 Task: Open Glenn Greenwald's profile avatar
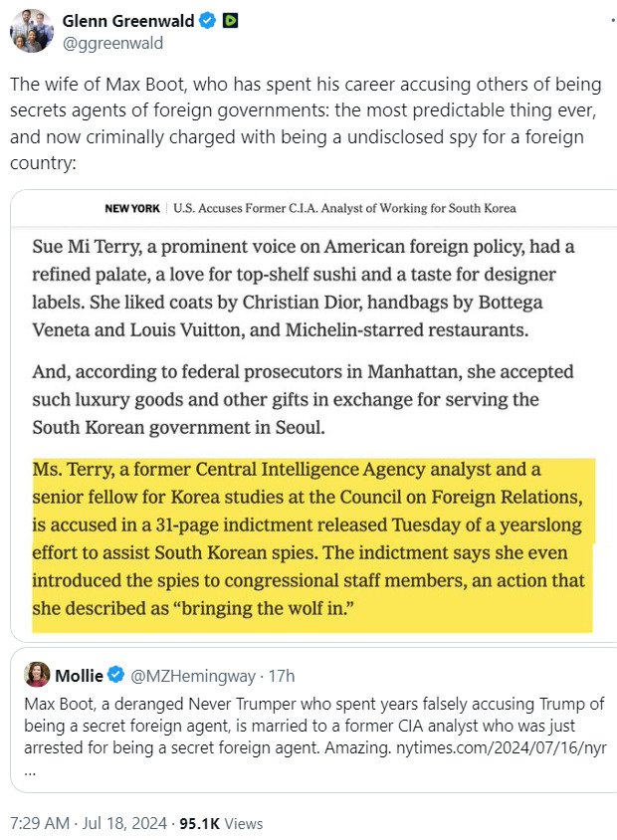[x=32, y=31]
